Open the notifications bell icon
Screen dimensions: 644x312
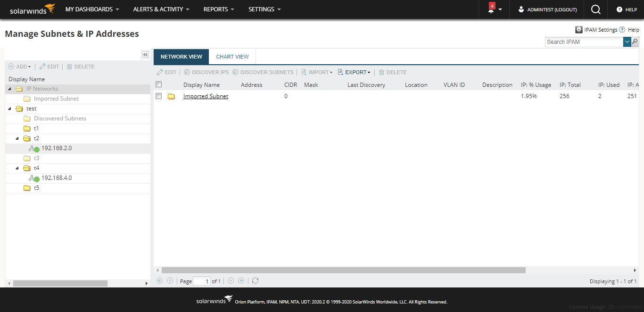pyautogui.click(x=491, y=9)
